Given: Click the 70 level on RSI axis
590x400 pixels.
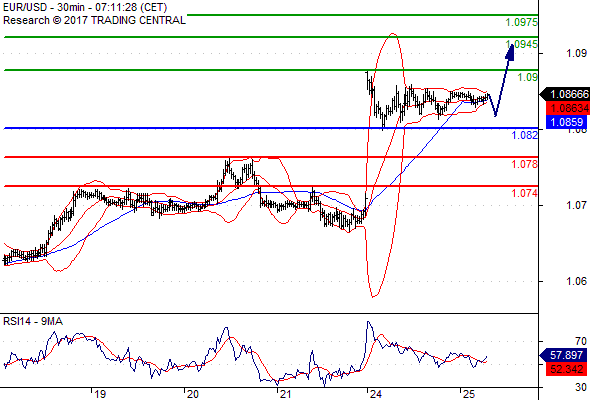Looking at the screenshot, I should pos(581,341).
